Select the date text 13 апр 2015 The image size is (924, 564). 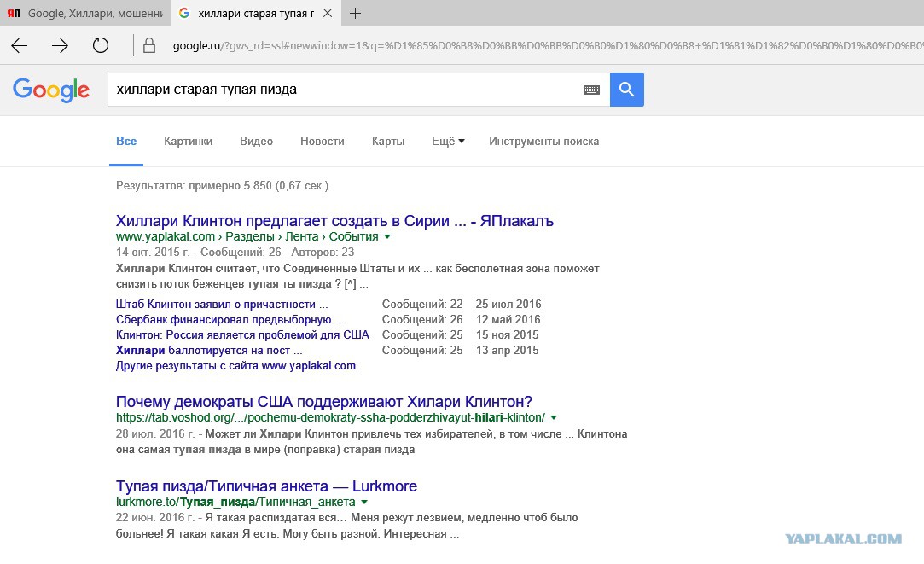tap(507, 350)
